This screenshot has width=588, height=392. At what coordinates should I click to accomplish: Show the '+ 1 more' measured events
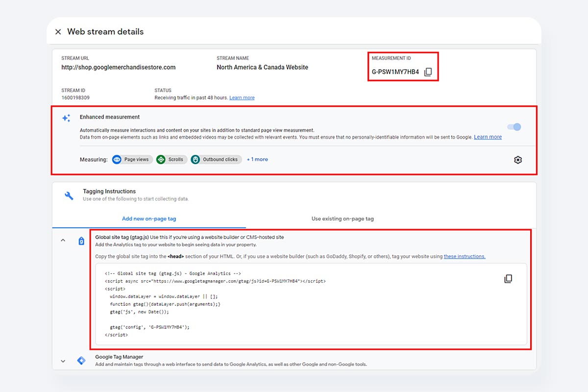257,159
